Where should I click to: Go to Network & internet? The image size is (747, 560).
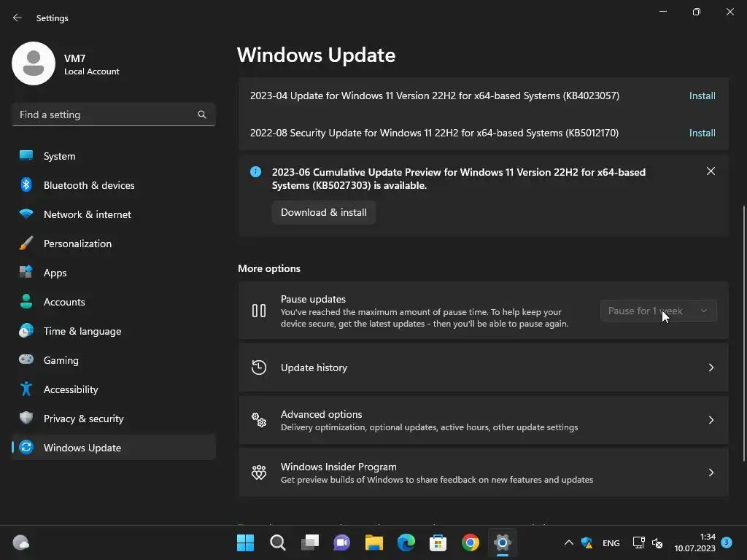click(113, 214)
